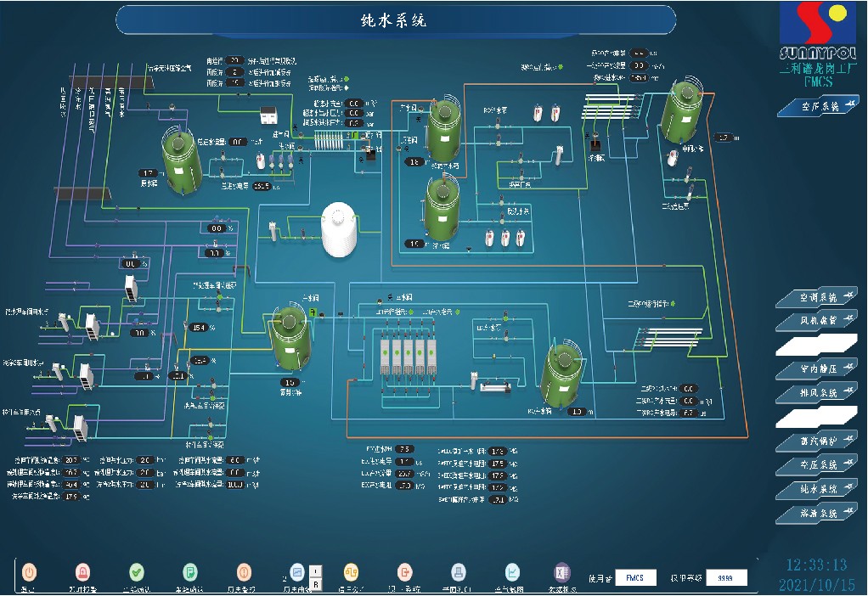868x596 pixels.
Task: Open the 溶剂系统 page
Action: pyautogui.click(x=814, y=514)
